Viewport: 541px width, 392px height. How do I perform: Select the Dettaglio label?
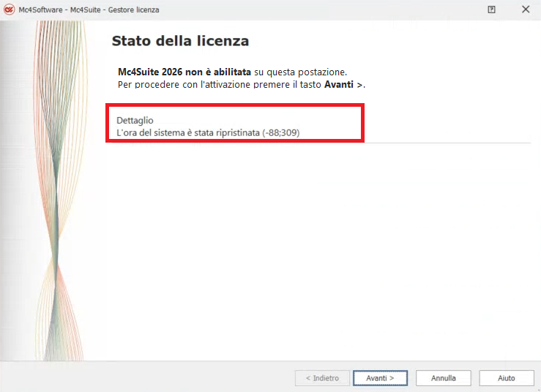pos(135,120)
